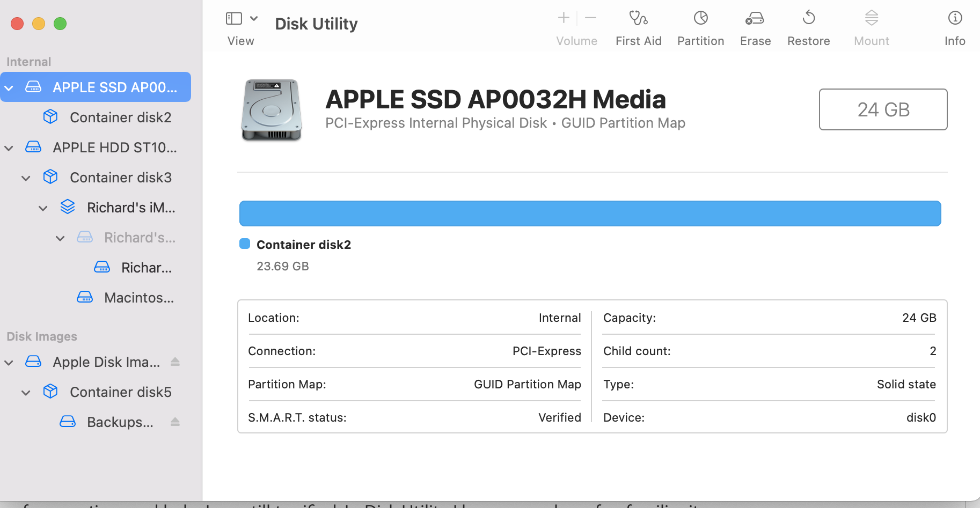Click the blue Container disk2 legend swatch
Image resolution: width=980 pixels, height=508 pixels.
pos(245,244)
